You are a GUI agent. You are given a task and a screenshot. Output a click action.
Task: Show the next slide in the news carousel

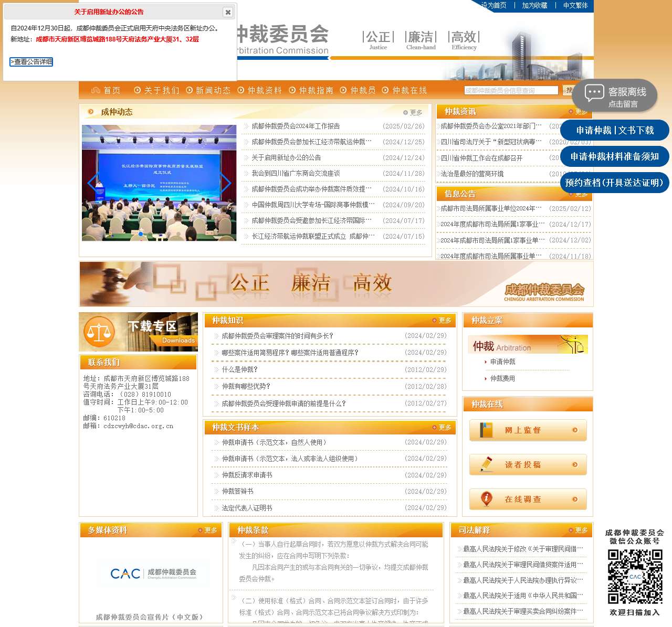(x=225, y=183)
